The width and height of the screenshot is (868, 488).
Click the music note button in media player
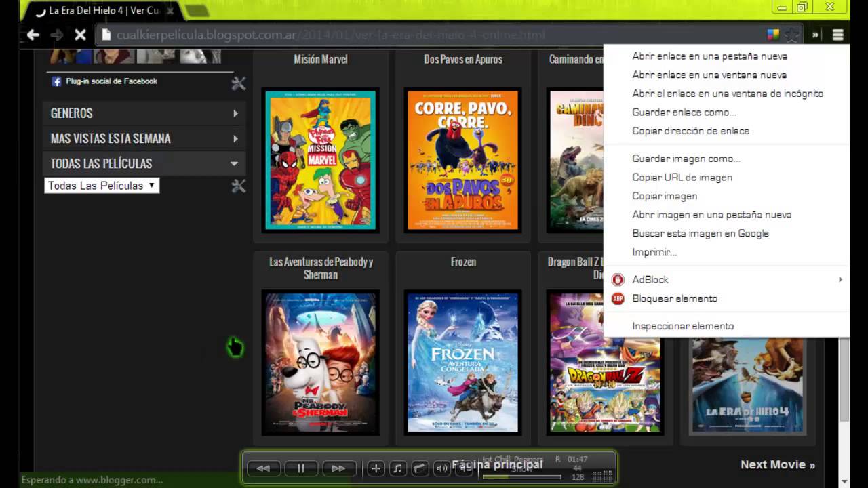(398, 468)
